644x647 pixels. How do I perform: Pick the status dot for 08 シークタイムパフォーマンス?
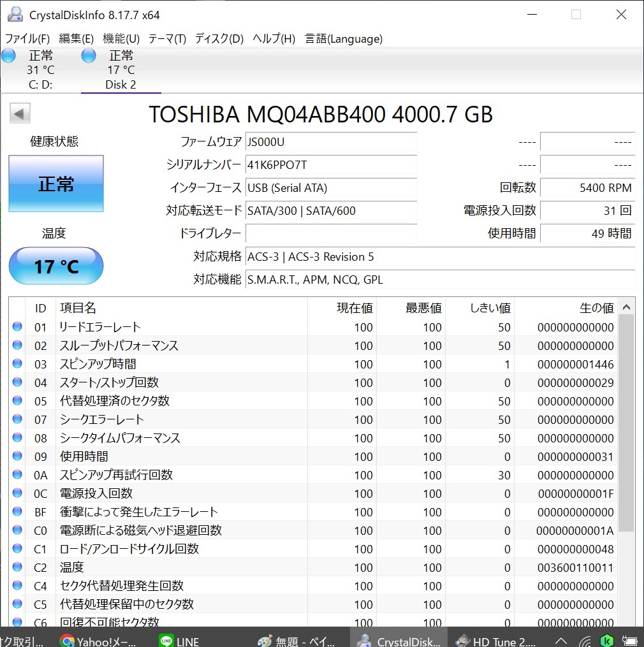(x=17, y=438)
